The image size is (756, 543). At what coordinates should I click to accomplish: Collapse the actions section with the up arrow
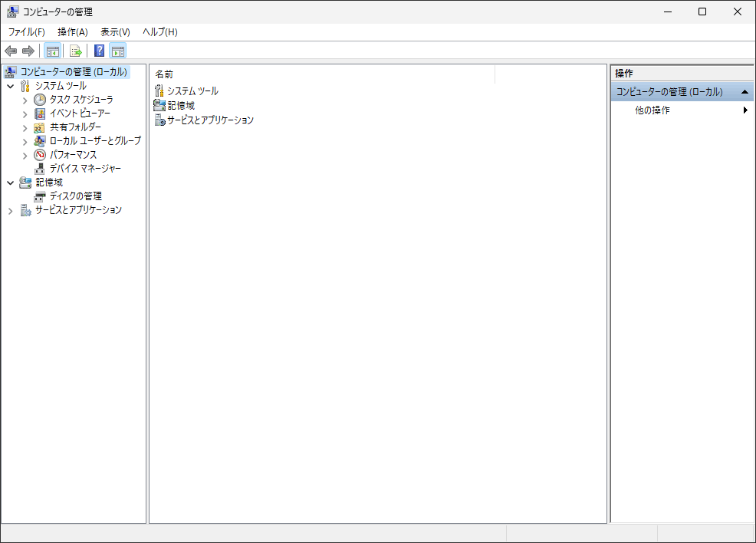744,91
